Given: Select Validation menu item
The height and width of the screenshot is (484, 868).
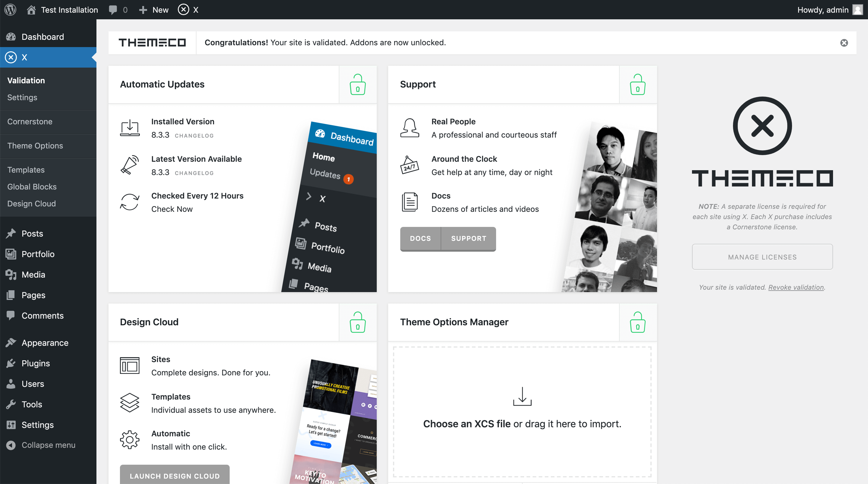Looking at the screenshot, I should (26, 80).
